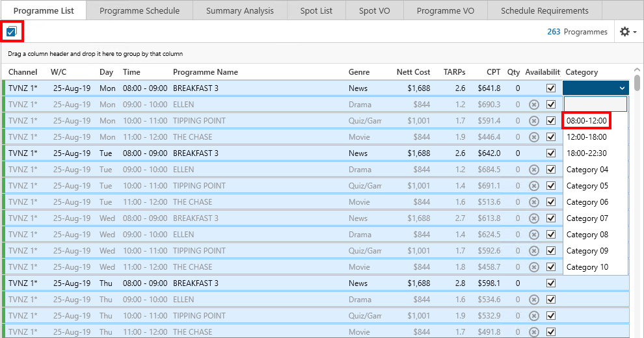Toggle availability checkbox for Tue ELLEN

click(x=551, y=170)
